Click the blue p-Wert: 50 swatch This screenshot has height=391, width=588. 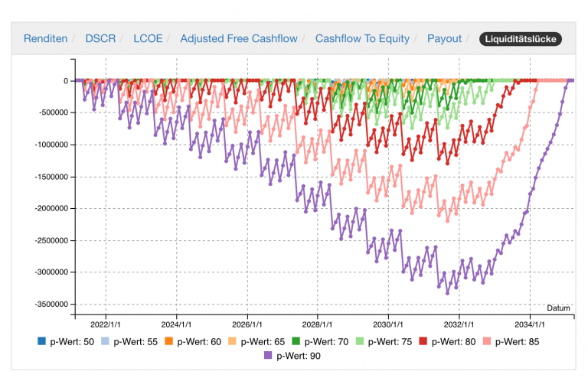[x=41, y=341]
